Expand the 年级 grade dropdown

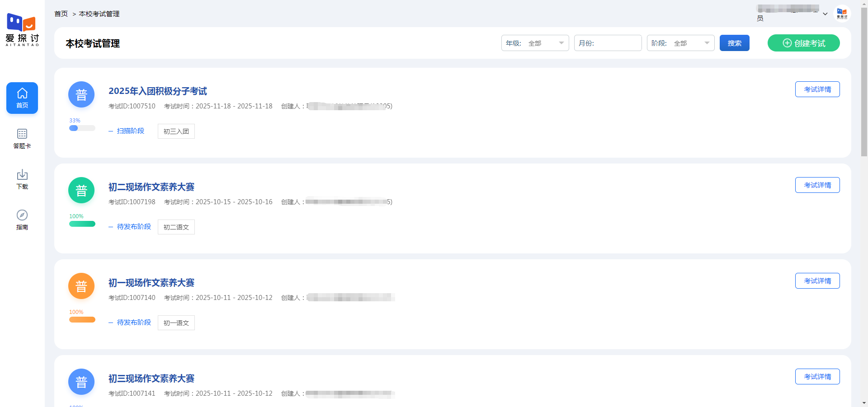click(535, 43)
